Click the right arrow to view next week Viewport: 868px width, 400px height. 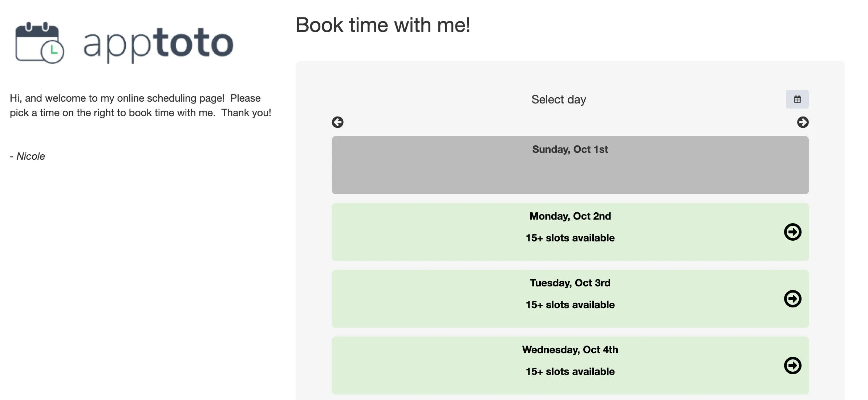[x=803, y=122]
